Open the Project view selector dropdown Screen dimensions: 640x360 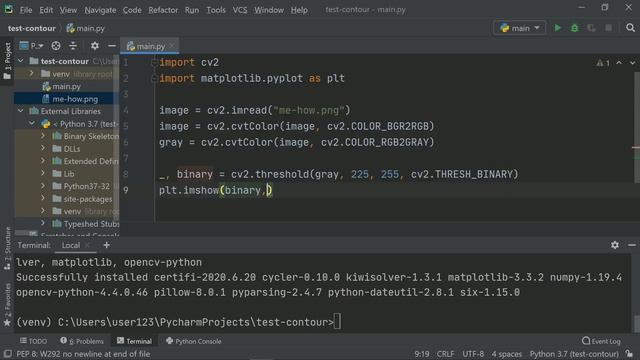[x=32, y=46]
